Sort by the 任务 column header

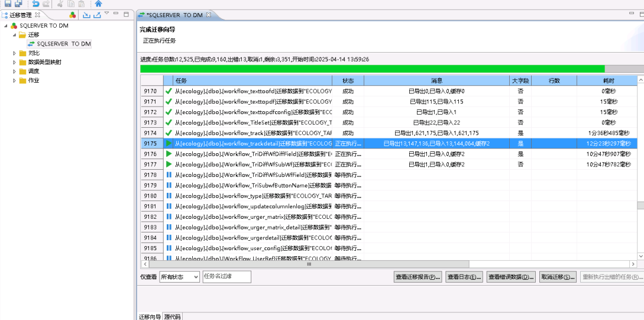[253, 80]
